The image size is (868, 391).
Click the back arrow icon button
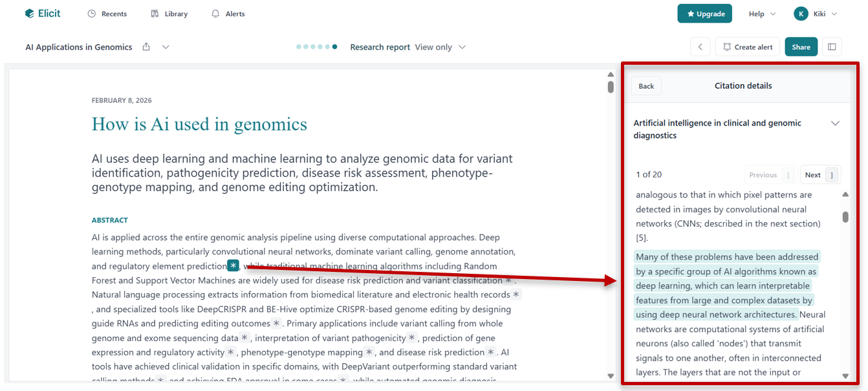700,47
